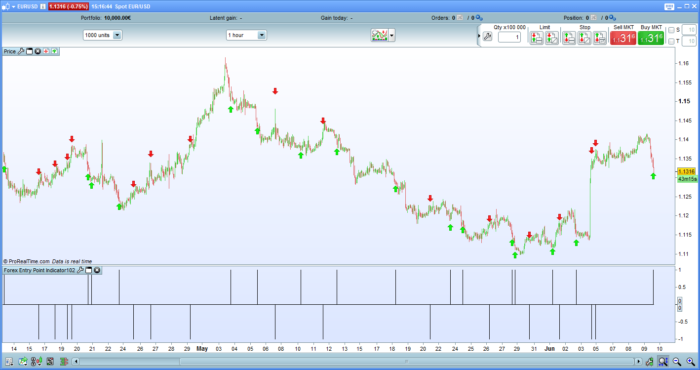
Task: Open the 1 hour timeframe dropdown
Action: tap(246, 35)
